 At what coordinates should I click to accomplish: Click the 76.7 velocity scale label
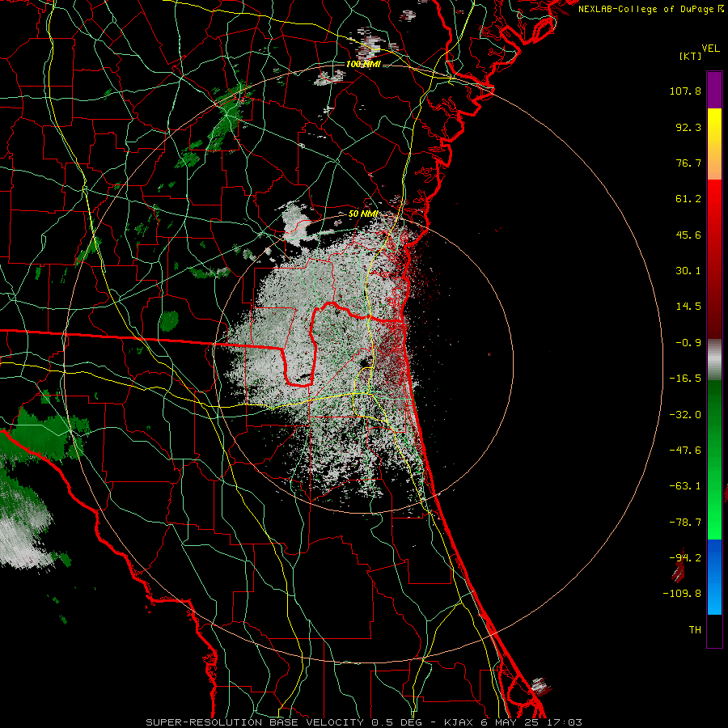coord(688,163)
